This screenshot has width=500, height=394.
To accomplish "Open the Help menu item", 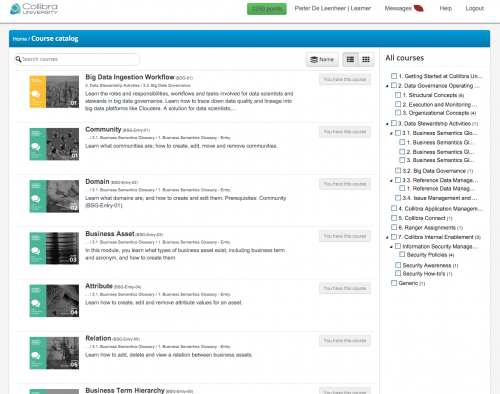I will point(445,8).
